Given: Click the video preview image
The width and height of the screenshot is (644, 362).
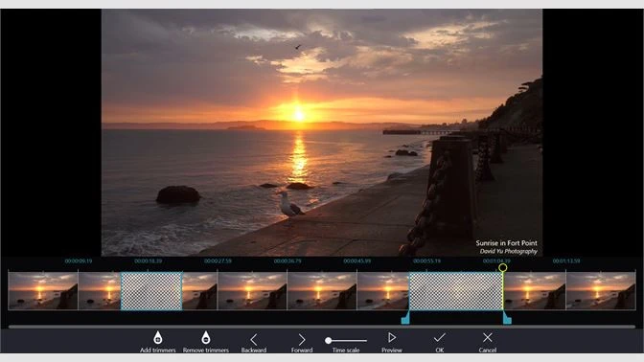Looking at the screenshot, I should coord(322,132).
